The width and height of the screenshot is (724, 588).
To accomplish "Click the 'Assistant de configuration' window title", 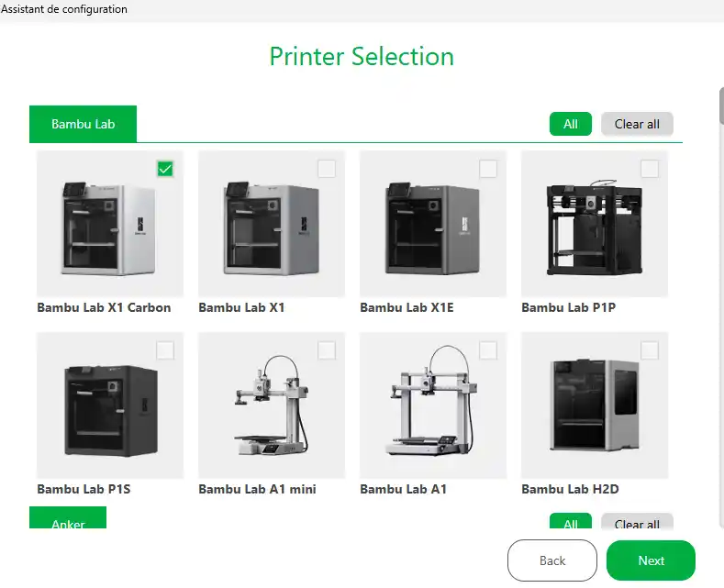I will tap(63, 9).
